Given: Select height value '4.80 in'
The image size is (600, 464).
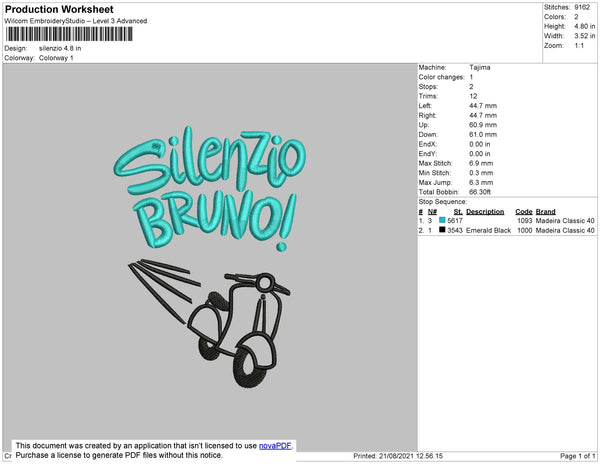Looking at the screenshot, I should 585,26.
